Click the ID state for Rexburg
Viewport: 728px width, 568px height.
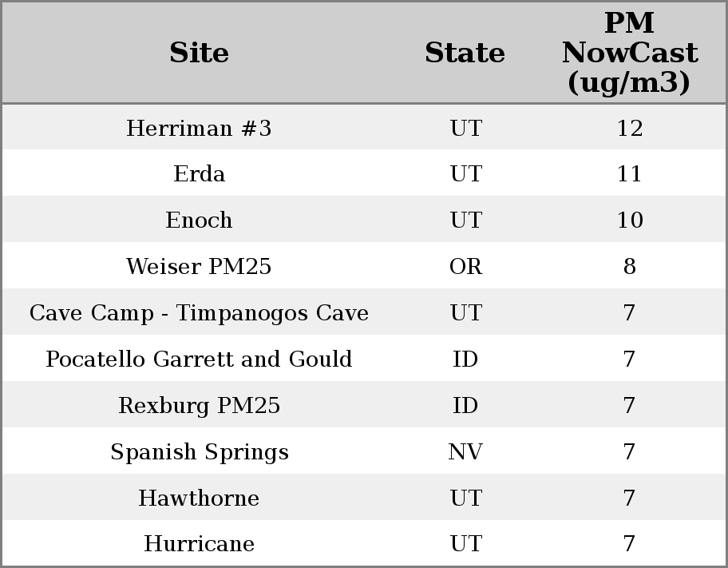pyautogui.click(x=465, y=406)
